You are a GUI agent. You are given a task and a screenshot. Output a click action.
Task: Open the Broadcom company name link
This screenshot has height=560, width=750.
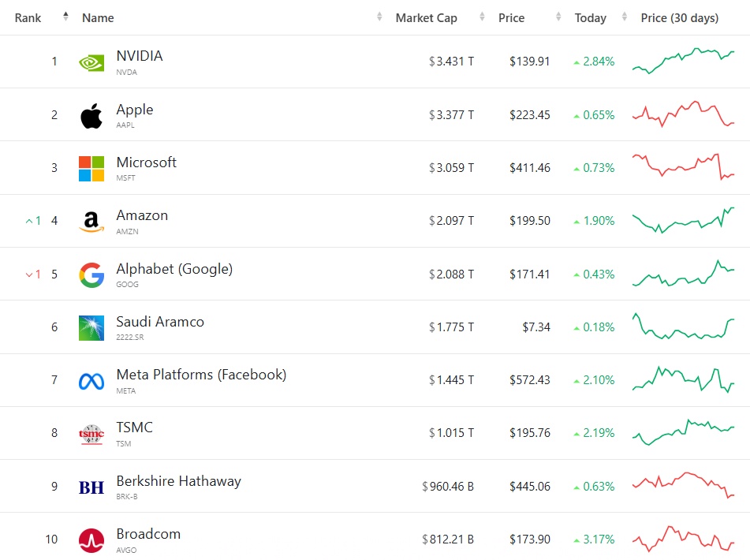[148, 534]
